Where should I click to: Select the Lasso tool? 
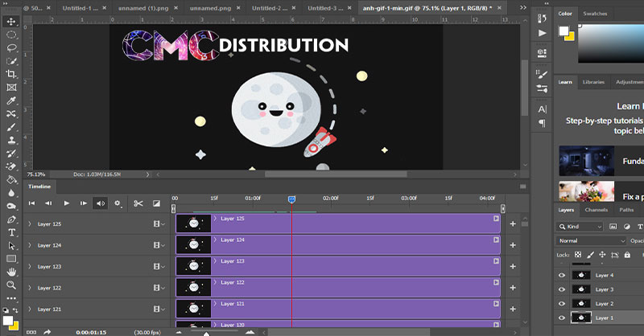(x=11, y=48)
